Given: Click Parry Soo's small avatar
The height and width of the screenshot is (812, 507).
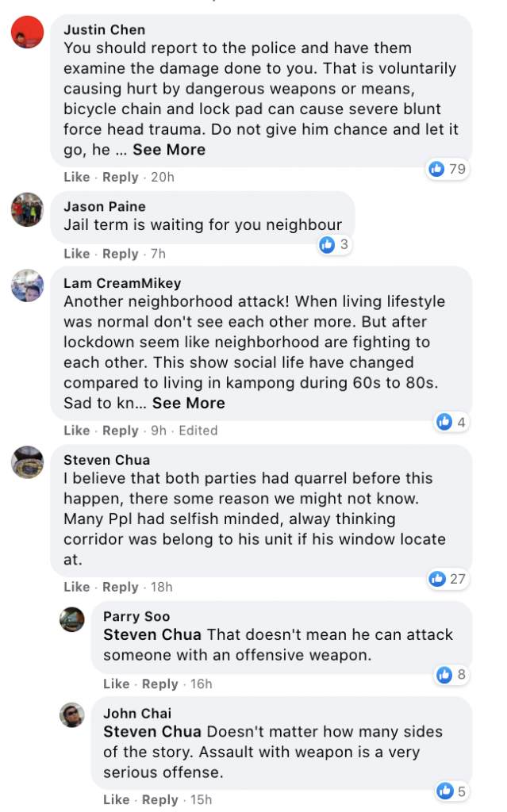Looking at the screenshot, I should (x=72, y=619).
